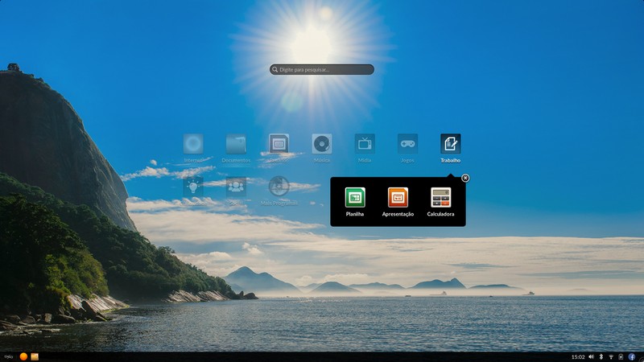Open the Jogos games folder
This screenshot has height=362, width=644.
click(x=407, y=144)
